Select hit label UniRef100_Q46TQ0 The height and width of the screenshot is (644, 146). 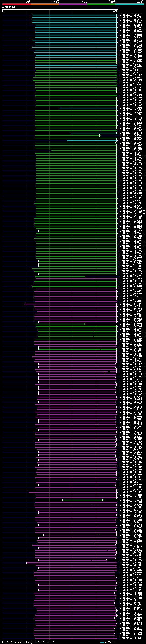[131, 562]
